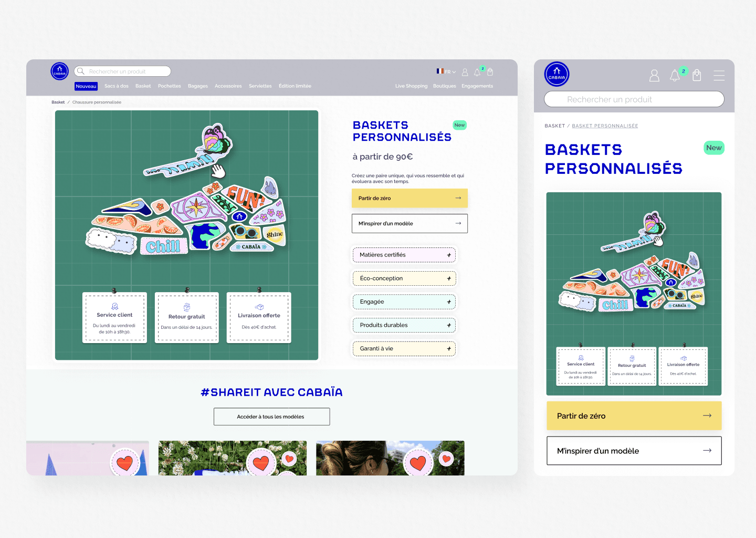Image resolution: width=756 pixels, height=538 pixels.
Task: Click the flowers gallery photo
Action: click(233, 458)
